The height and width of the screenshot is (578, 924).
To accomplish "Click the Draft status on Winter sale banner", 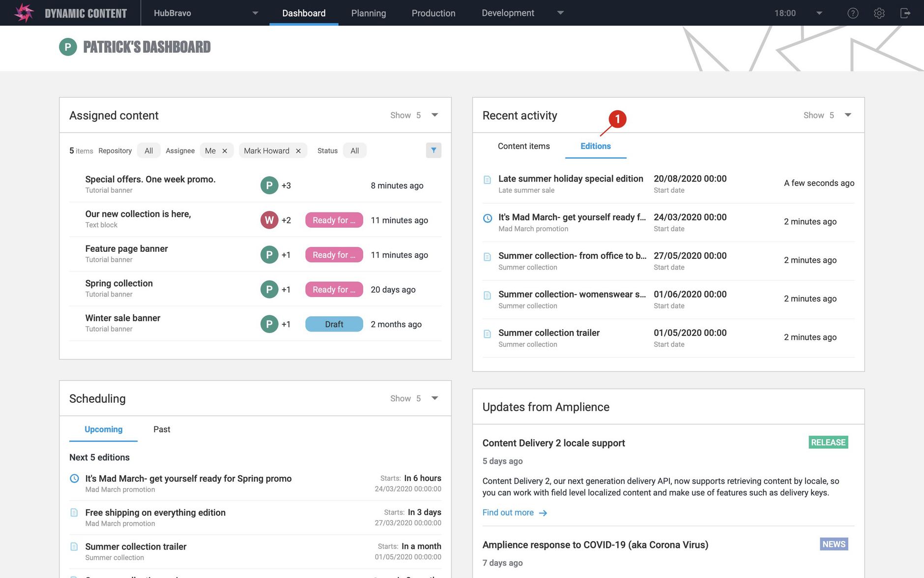I will tap(334, 324).
